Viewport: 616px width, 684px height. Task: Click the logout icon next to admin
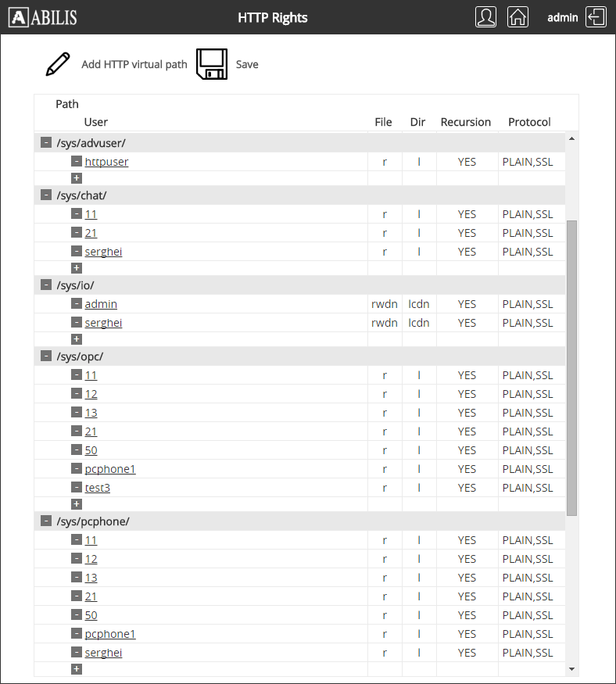[x=596, y=17]
